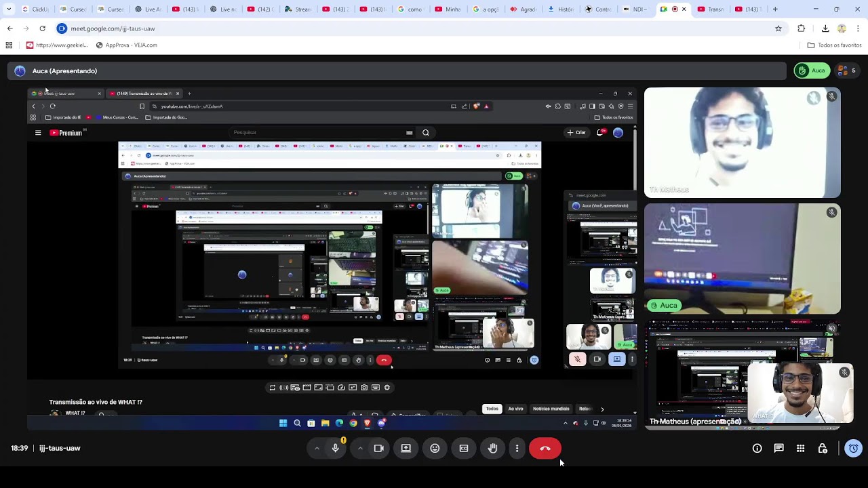Switch to the Histór tab
Image resolution: width=868 pixels, height=488 pixels.
pos(560,9)
